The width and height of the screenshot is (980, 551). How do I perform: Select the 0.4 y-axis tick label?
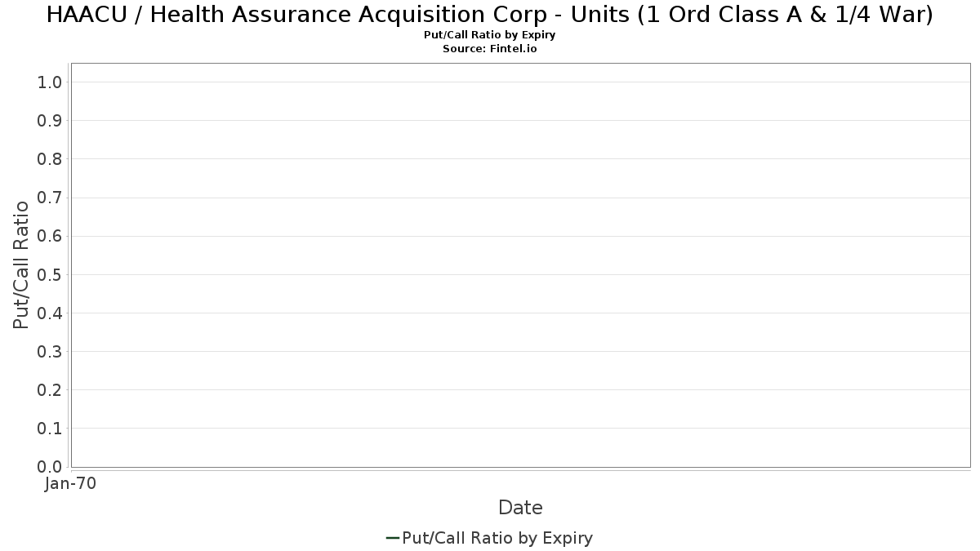pos(50,313)
